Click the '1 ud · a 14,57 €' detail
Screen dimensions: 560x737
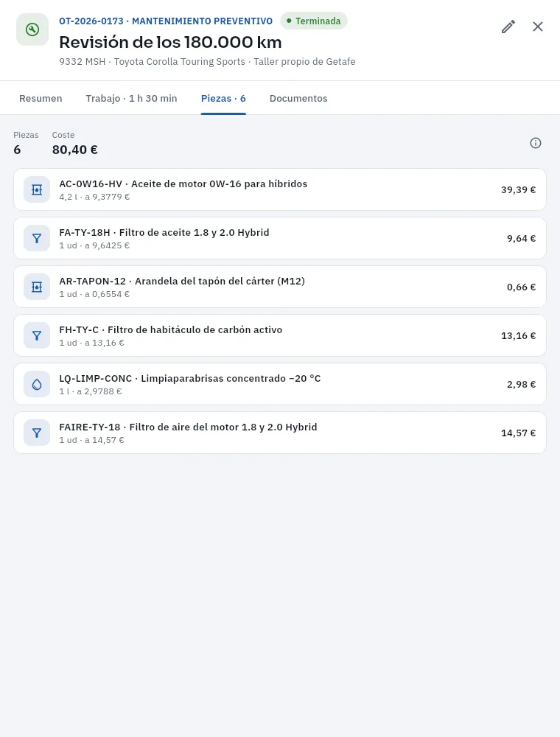point(91,440)
